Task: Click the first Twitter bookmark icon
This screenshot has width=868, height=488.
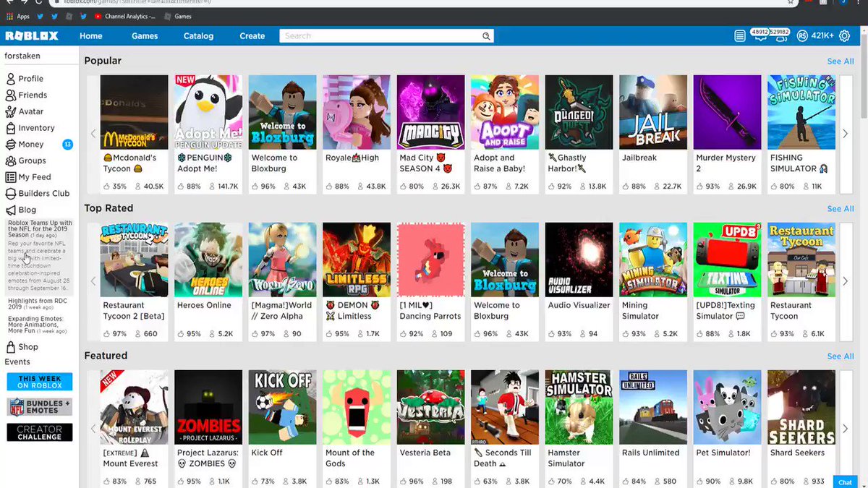Action: 40,16
